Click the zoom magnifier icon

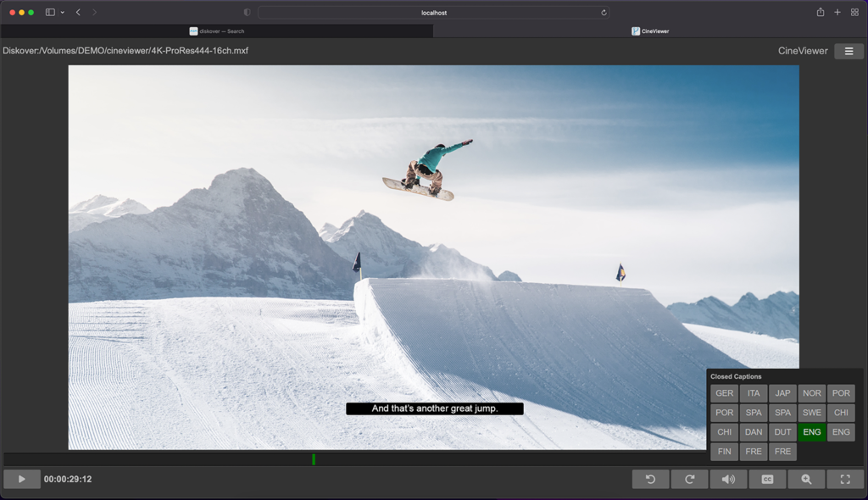805,479
